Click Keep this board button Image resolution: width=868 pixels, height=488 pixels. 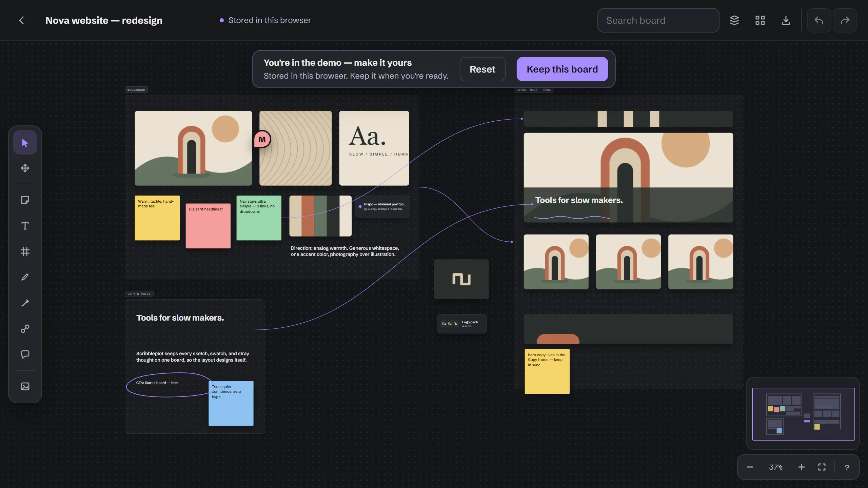tap(562, 69)
